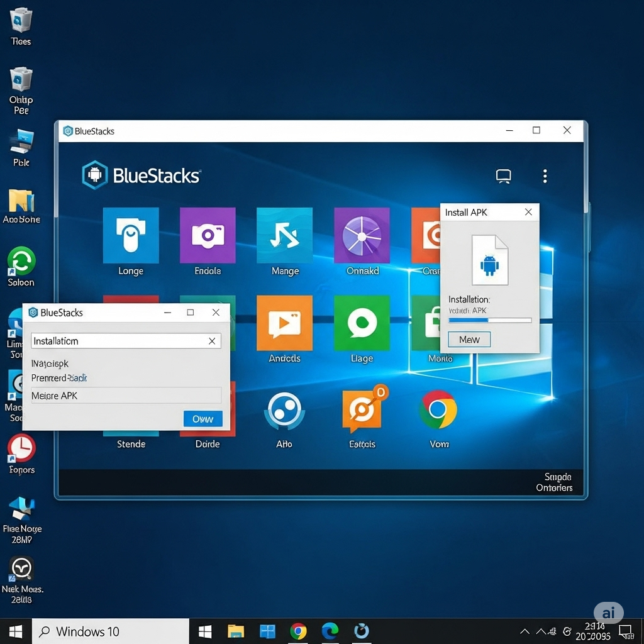Close the Install APK dialog
Image resolution: width=644 pixels, height=644 pixels.
528,212
